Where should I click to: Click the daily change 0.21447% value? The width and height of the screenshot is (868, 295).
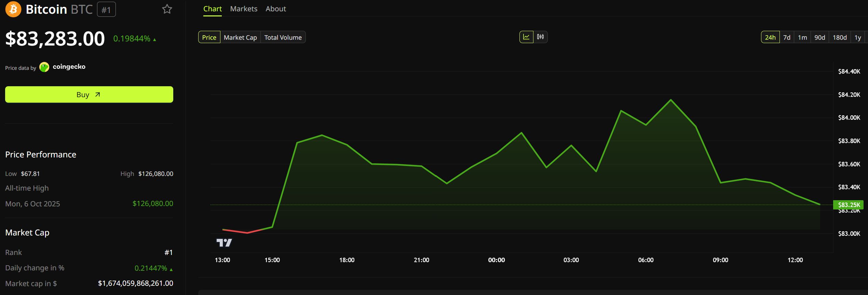pos(151,268)
